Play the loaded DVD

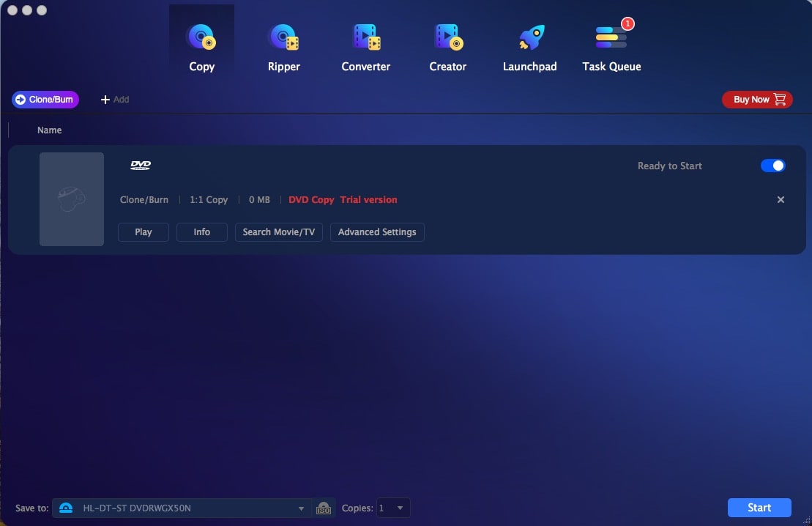(143, 232)
